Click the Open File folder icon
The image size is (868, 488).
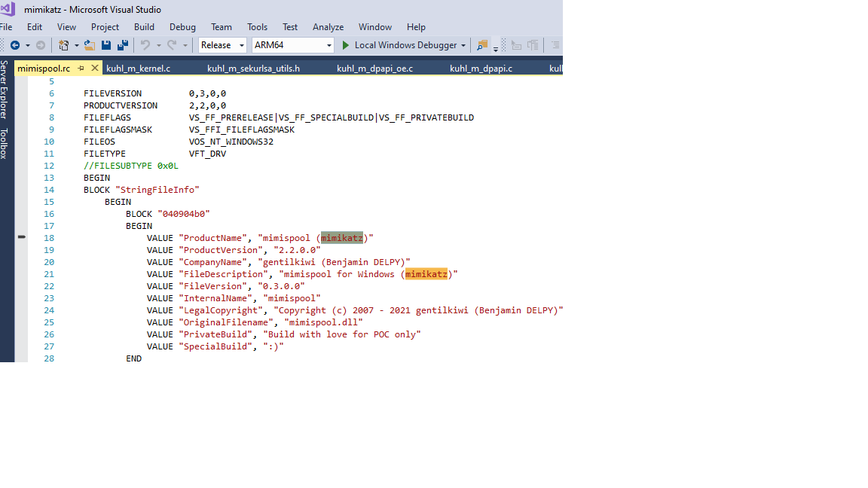pyautogui.click(x=89, y=45)
